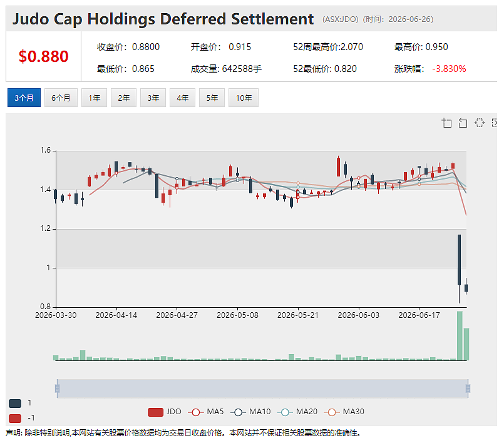Screen dimensions: 504x448
Task: Click x-axis label 2026-04-27
Action: coord(177,315)
